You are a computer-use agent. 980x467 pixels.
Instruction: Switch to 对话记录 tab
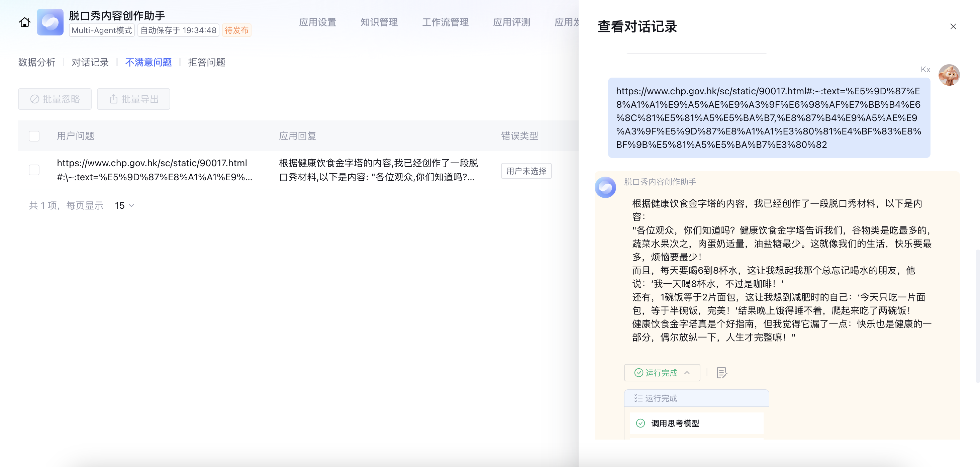coord(90,62)
